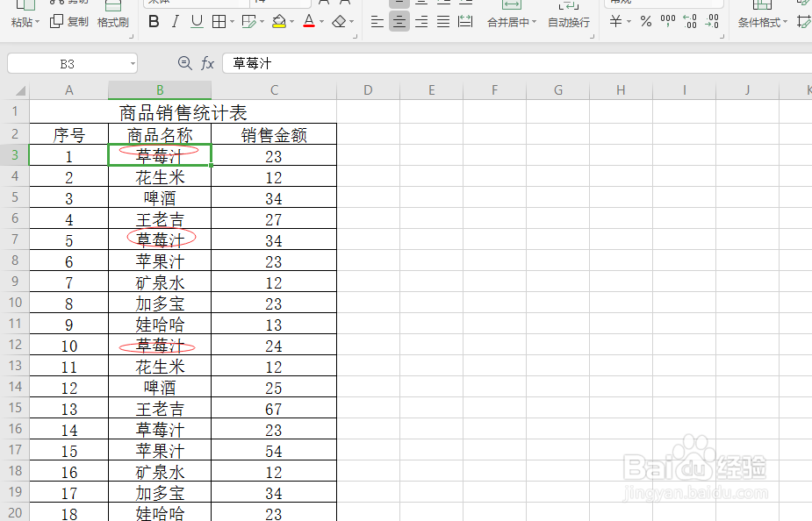Open the border style dropdown
Image resolution: width=812 pixels, height=521 pixels.
click(x=232, y=22)
